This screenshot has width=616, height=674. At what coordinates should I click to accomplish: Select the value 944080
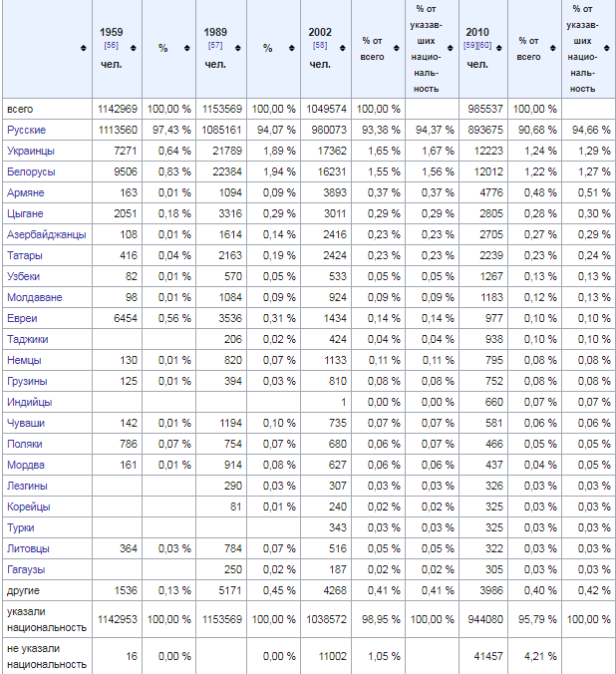click(x=485, y=619)
